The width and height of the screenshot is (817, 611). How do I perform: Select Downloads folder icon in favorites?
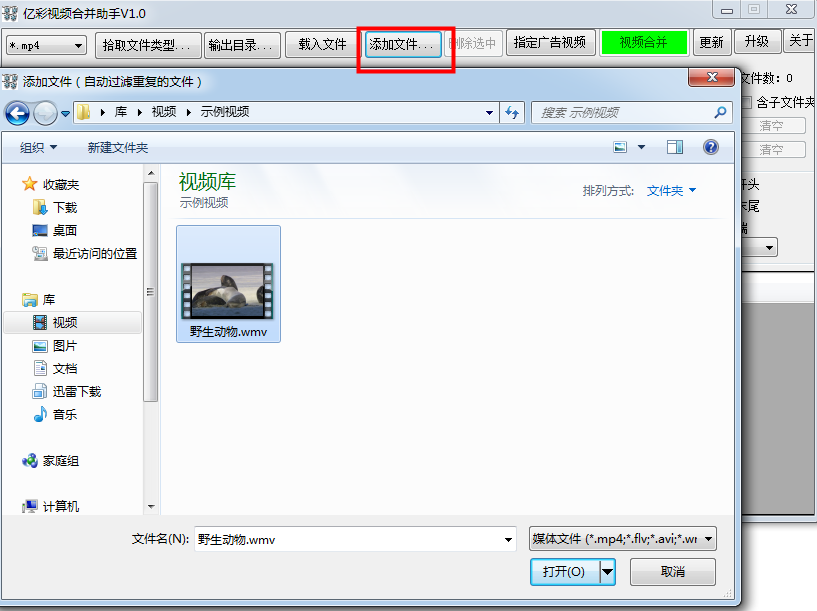pyautogui.click(x=40, y=207)
